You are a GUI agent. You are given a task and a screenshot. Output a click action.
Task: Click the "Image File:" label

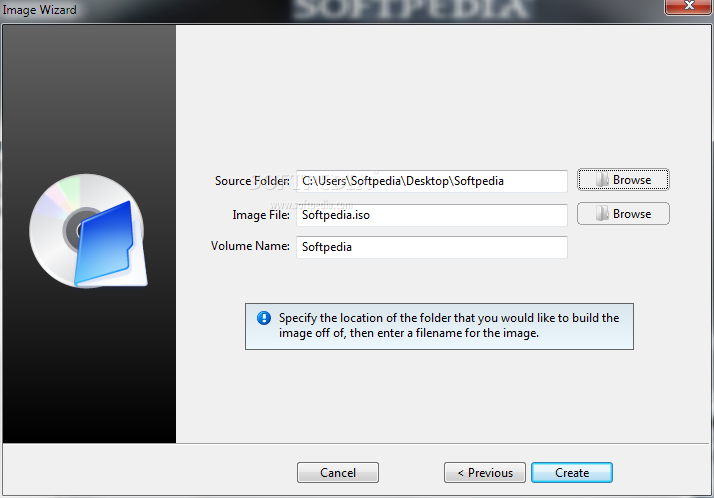click(261, 215)
